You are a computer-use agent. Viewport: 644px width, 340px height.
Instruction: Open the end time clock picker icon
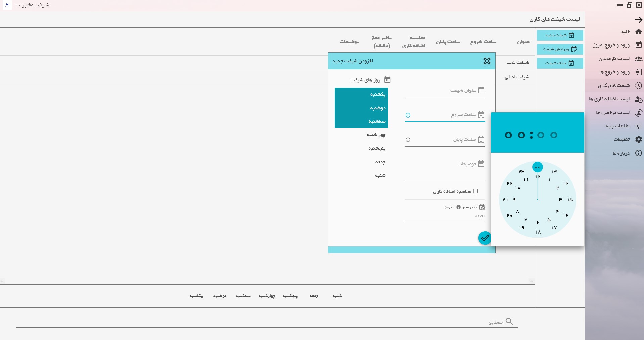pyautogui.click(x=408, y=140)
